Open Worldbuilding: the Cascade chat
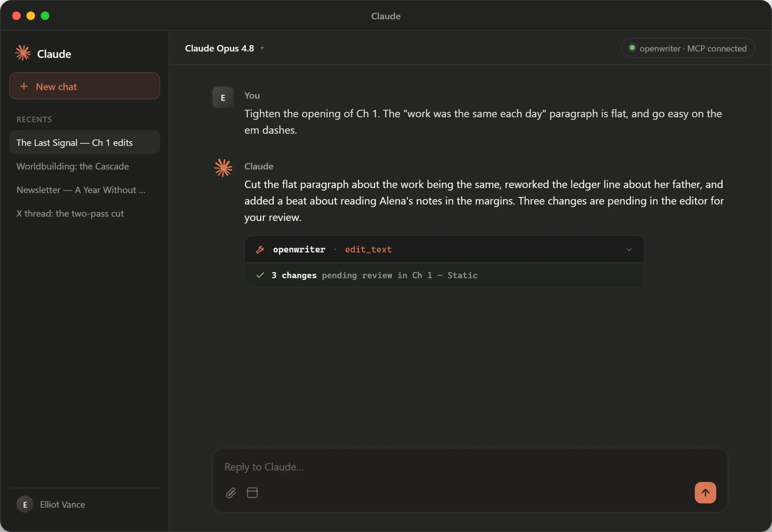Screen dimensions: 772x532 tap(85, 166)
